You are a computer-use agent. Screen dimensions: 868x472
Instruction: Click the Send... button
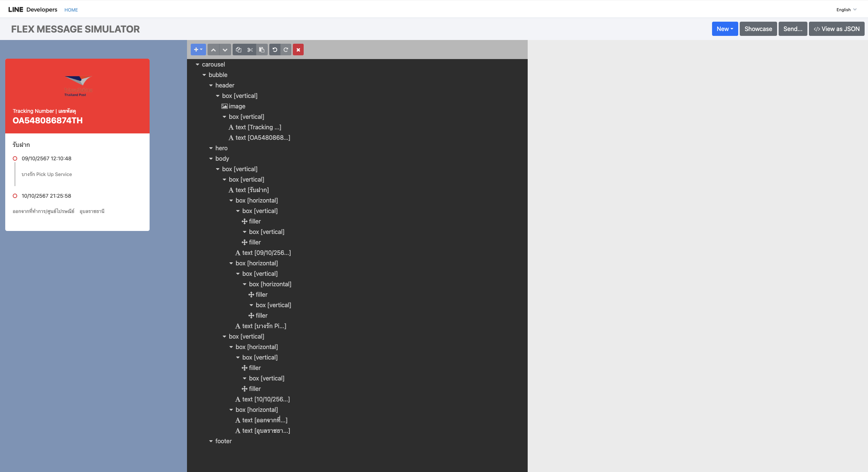793,29
